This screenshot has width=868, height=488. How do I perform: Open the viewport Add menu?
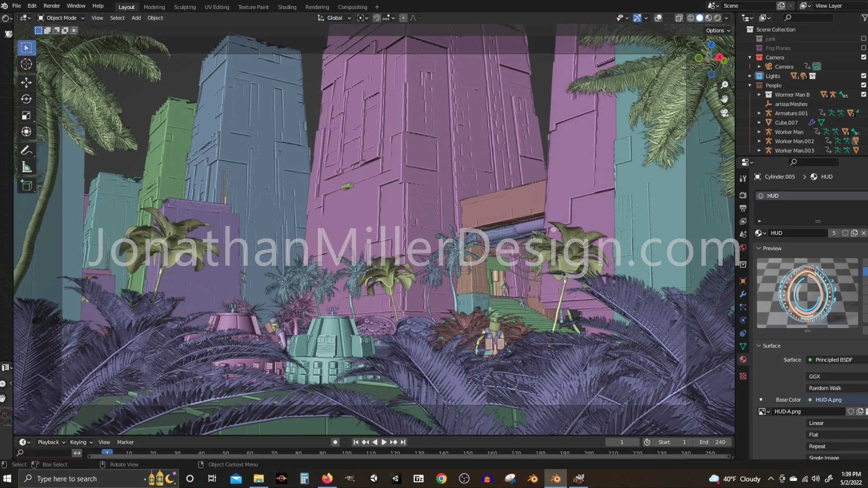click(x=136, y=18)
